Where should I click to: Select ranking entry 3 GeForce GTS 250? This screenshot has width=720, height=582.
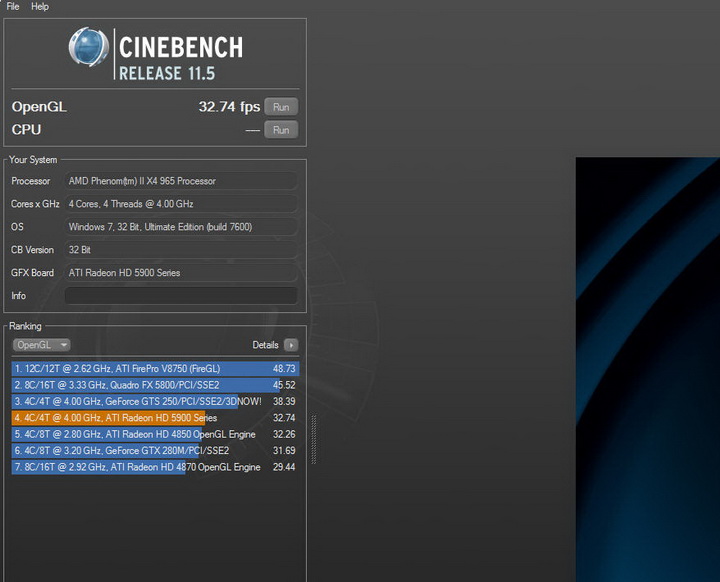(x=155, y=401)
